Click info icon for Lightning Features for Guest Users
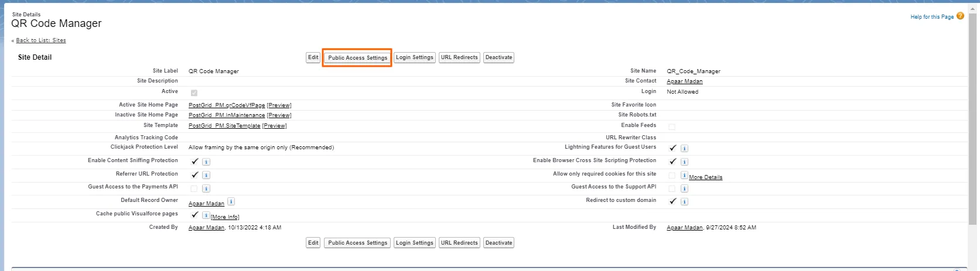 (x=684, y=149)
